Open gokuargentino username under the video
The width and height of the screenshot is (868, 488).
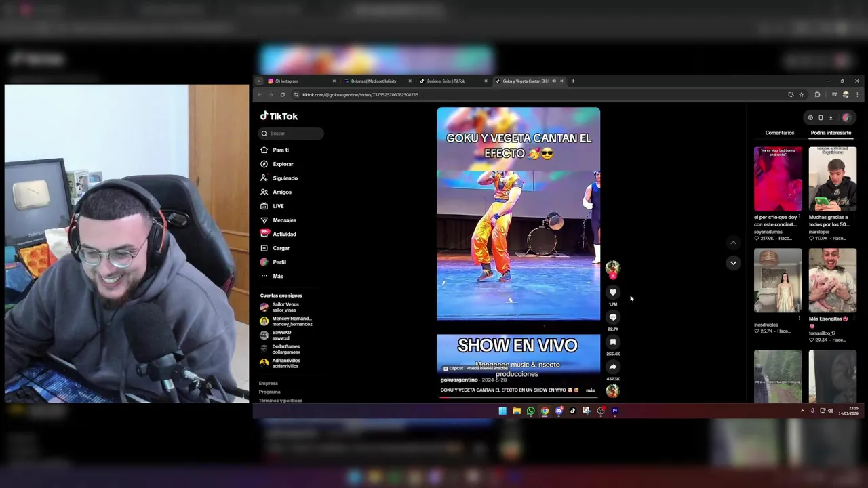[459, 380]
